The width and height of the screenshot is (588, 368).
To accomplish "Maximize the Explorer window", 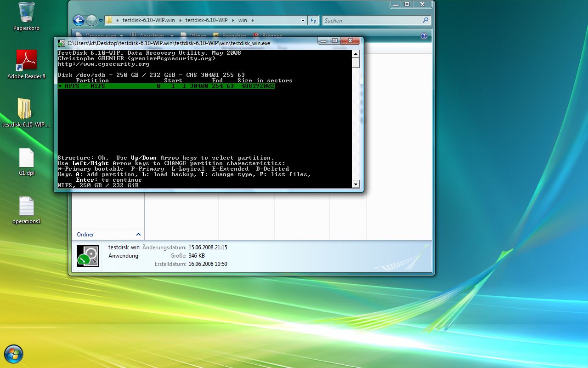I will [407, 4].
